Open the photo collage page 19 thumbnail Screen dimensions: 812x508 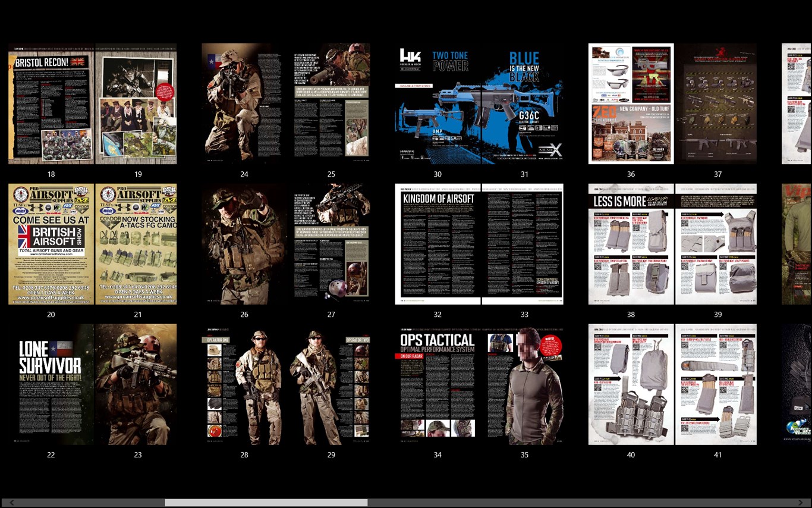coord(136,104)
